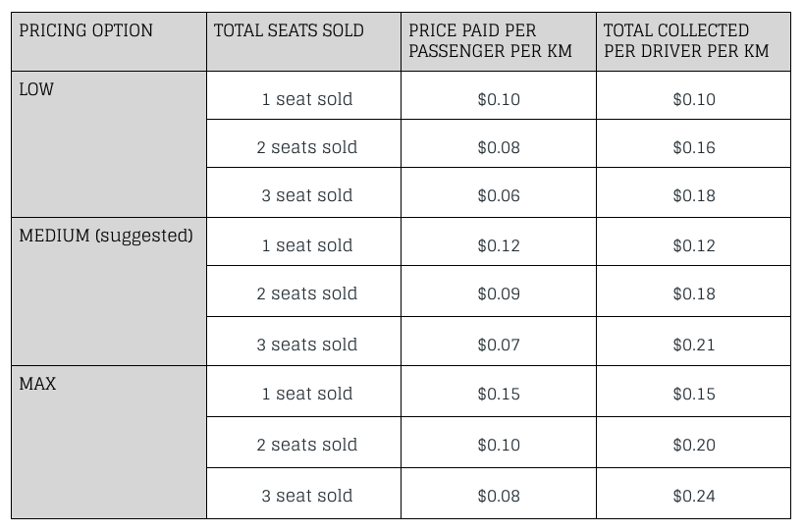Select MAX row 2 seats sold cell
The width and height of the screenshot is (804, 532).
click(x=303, y=443)
